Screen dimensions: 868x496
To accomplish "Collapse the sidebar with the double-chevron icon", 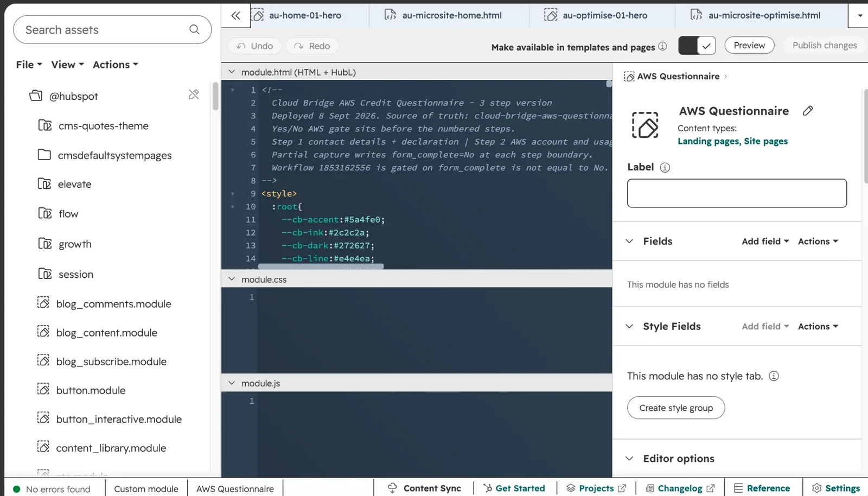I will pos(235,16).
